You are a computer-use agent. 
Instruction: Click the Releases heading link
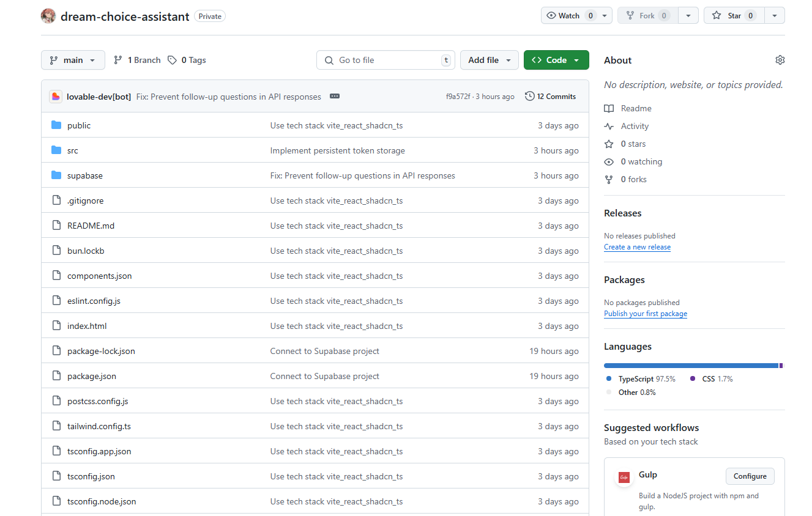pos(623,213)
